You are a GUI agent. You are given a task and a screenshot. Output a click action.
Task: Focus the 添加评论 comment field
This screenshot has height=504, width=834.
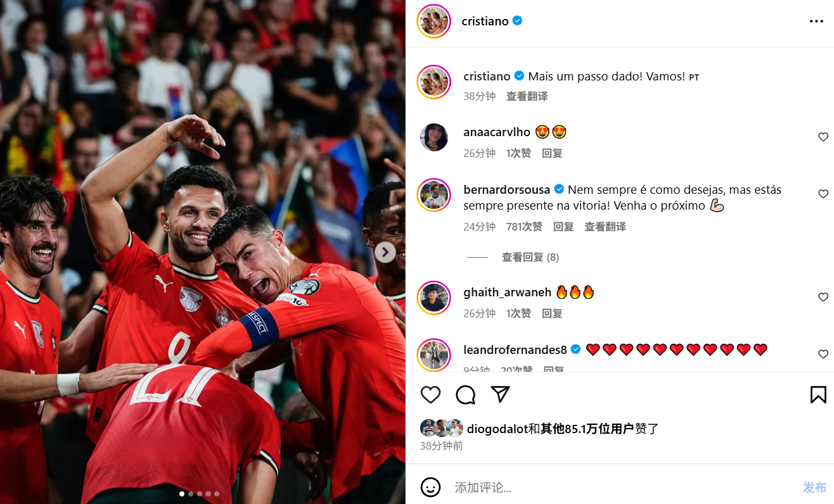[624, 488]
